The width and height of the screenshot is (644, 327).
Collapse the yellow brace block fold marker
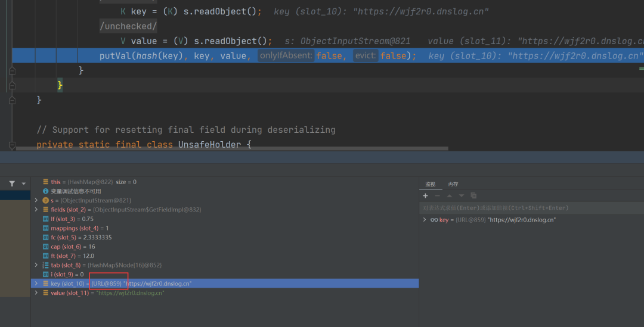(x=13, y=85)
